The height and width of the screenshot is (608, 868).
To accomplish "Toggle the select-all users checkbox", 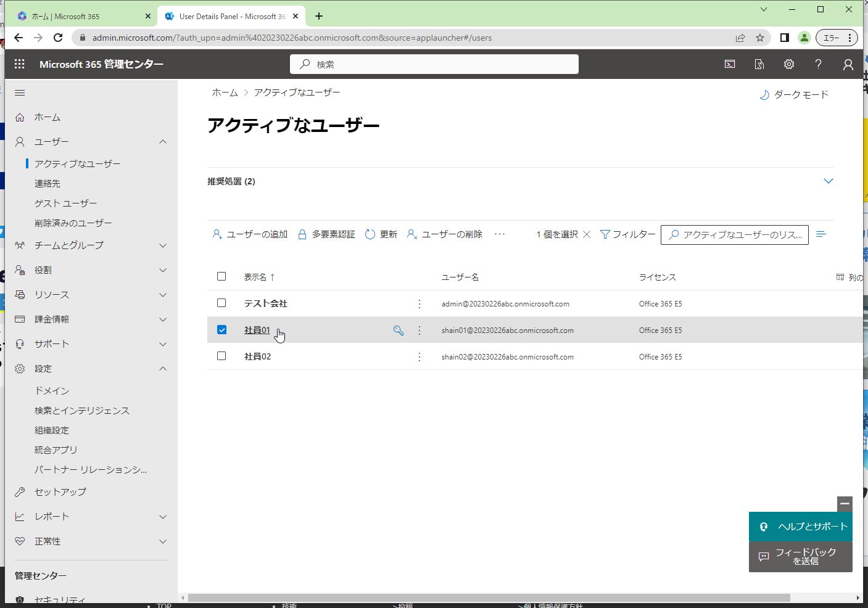I will [x=221, y=277].
